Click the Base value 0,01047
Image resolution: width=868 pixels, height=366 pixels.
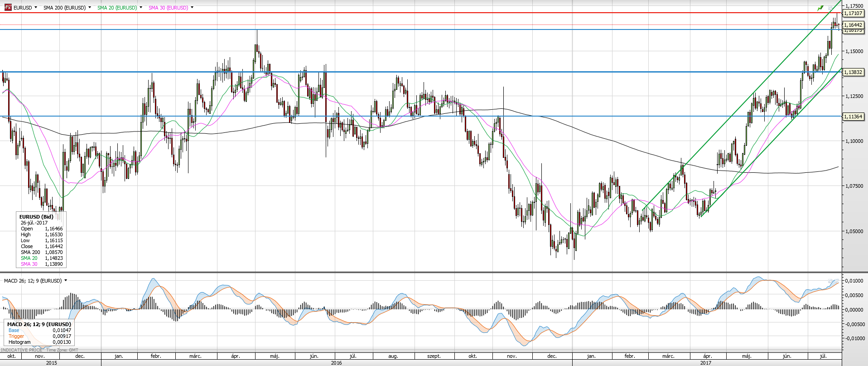tap(62, 330)
